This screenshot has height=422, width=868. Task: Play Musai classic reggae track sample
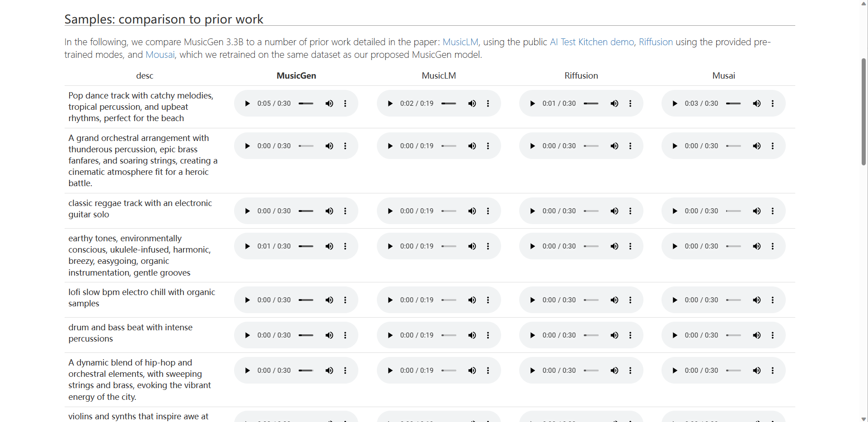675,211
